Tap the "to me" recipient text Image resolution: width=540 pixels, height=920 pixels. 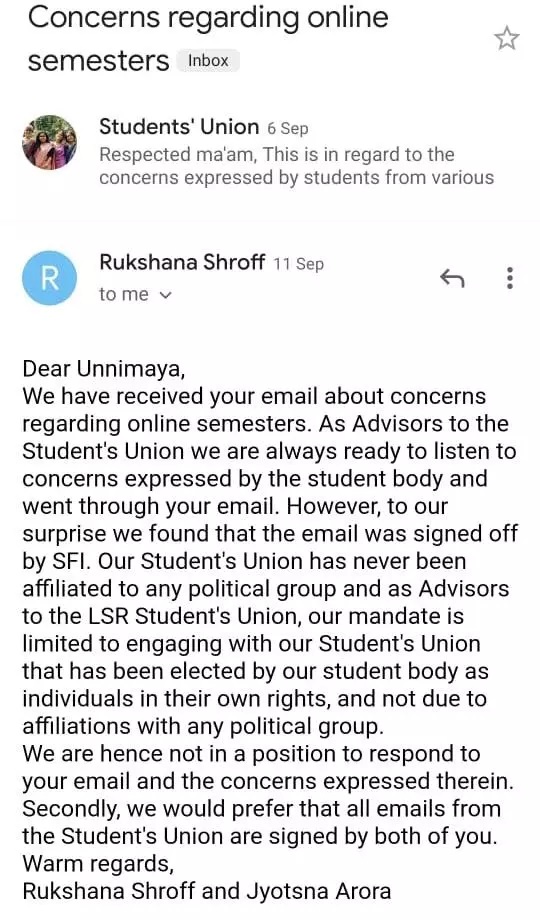pyautogui.click(x=124, y=294)
